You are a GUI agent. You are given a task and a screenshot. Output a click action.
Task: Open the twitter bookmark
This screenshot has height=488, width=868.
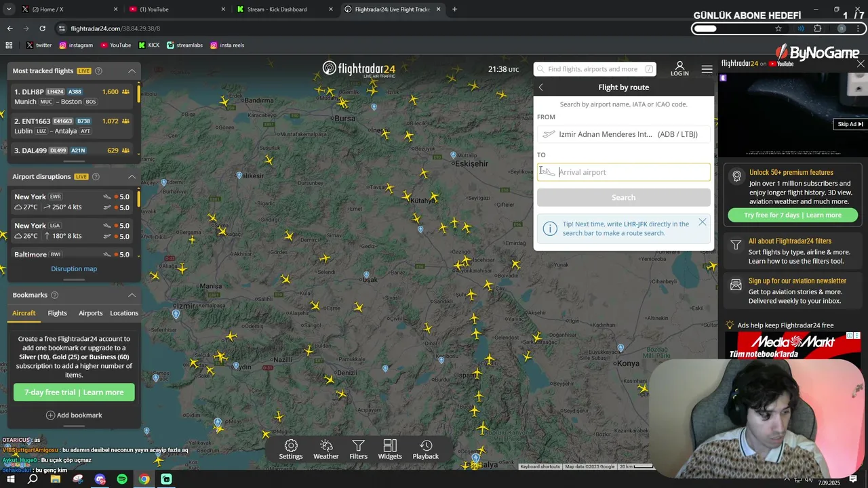(x=39, y=45)
